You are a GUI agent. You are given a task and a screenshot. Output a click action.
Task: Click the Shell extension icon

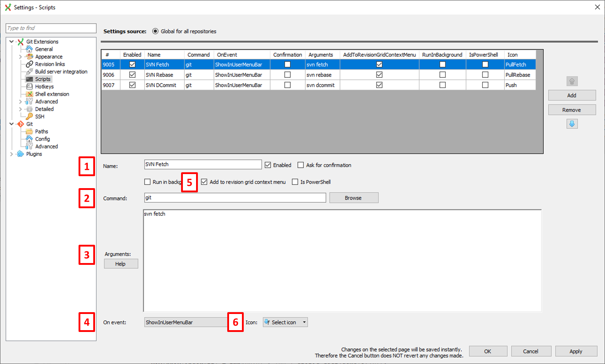(x=29, y=94)
